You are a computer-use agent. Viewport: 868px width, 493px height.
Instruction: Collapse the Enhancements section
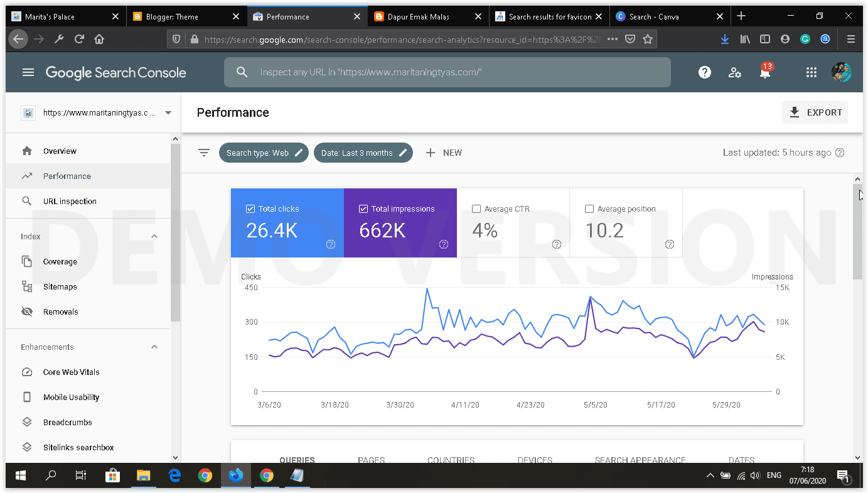coord(154,347)
